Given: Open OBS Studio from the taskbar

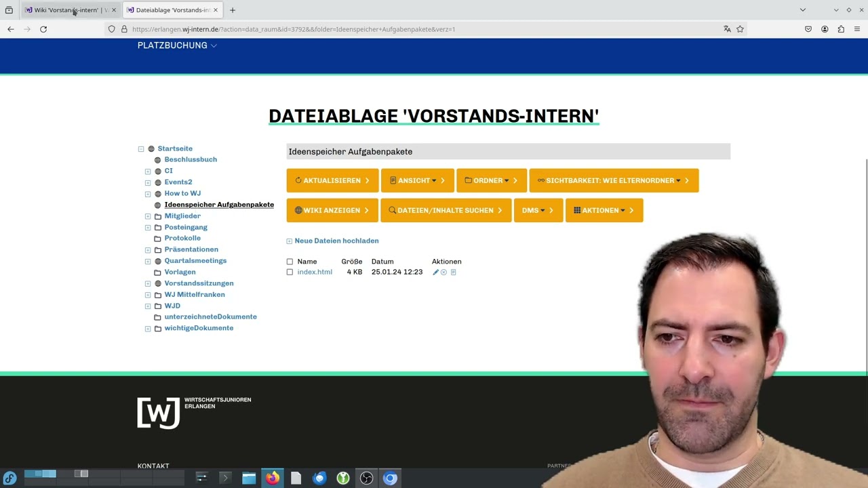Looking at the screenshot, I should click(x=366, y=479).
